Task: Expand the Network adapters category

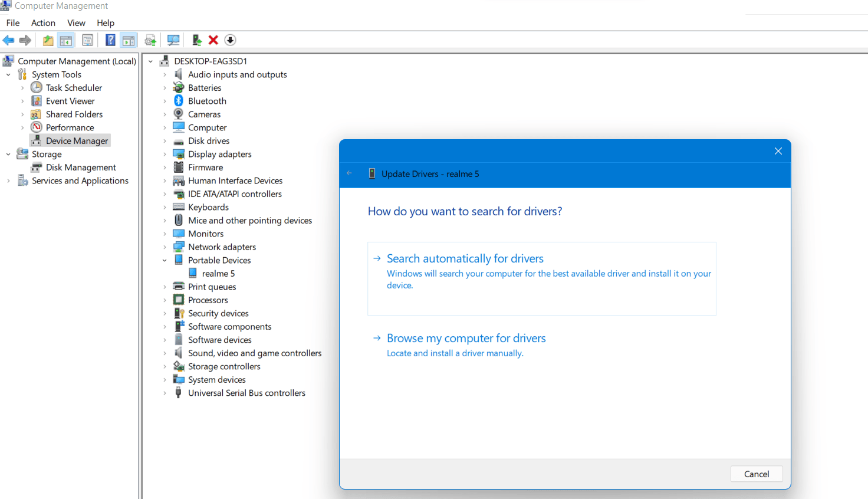Action: tap(165, 247)
